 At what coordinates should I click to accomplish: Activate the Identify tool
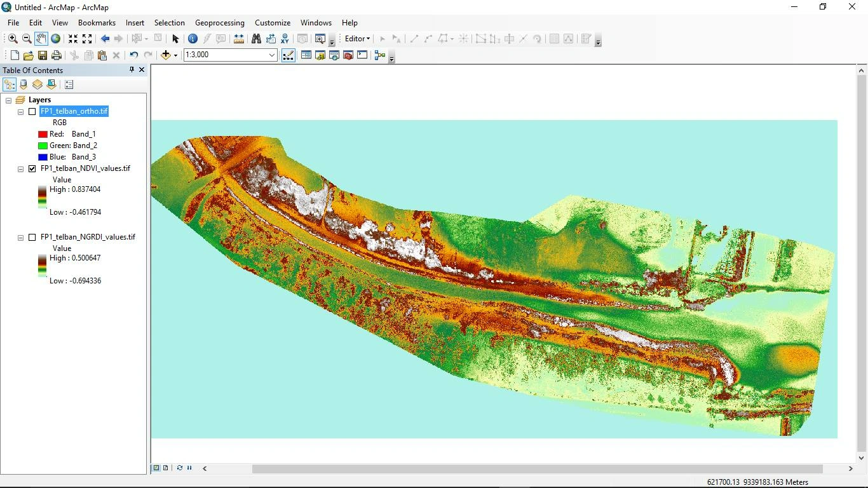coord(193,39)
